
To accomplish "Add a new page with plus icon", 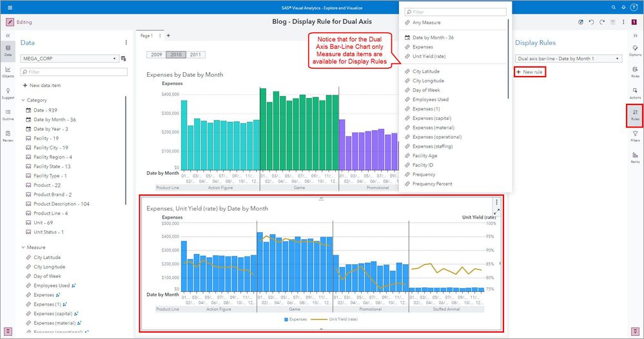I will point(168,35).
